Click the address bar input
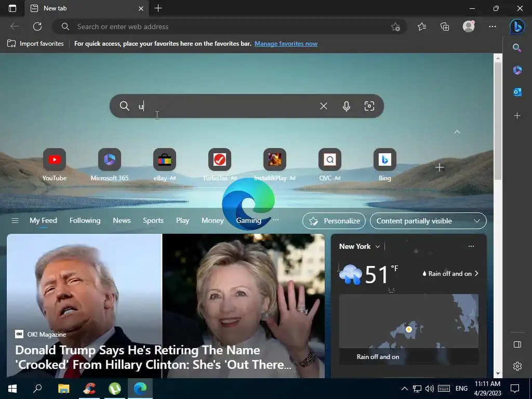This screenshot has width=532, height=399. (229, 26)
